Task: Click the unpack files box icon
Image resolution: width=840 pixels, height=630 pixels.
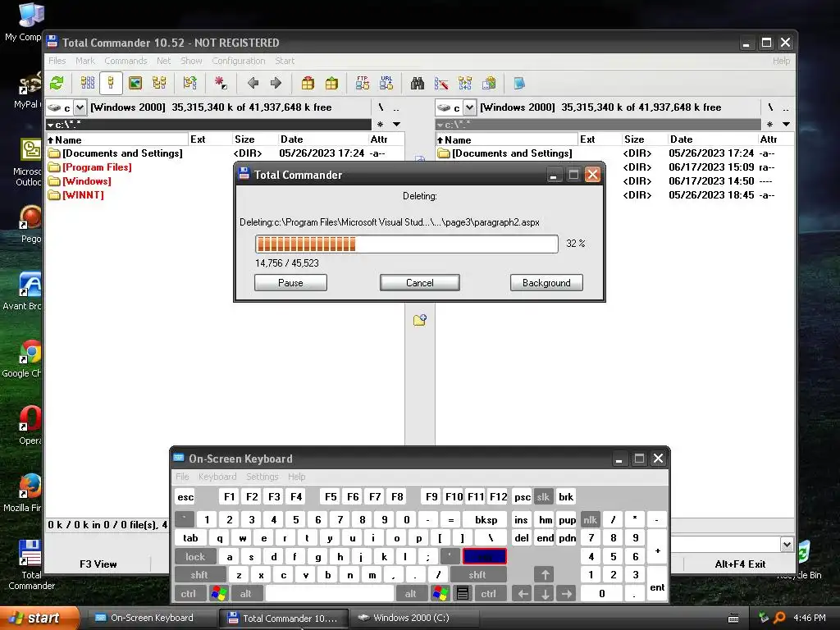Action: tap(331, 83)
